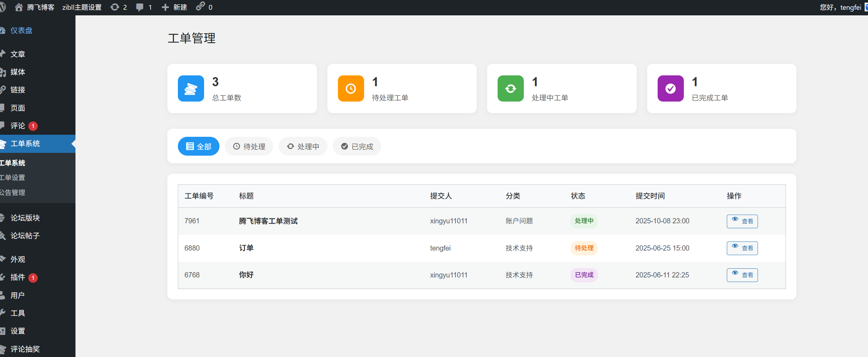Click the 待处理 status badge on ticket 6880
This screenshot has width=868, height=357.
coord(584,248)
